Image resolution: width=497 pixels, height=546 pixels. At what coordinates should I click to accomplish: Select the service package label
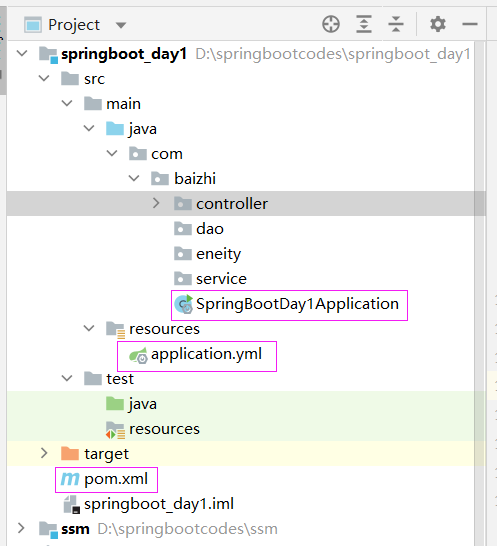click(221, 279)
